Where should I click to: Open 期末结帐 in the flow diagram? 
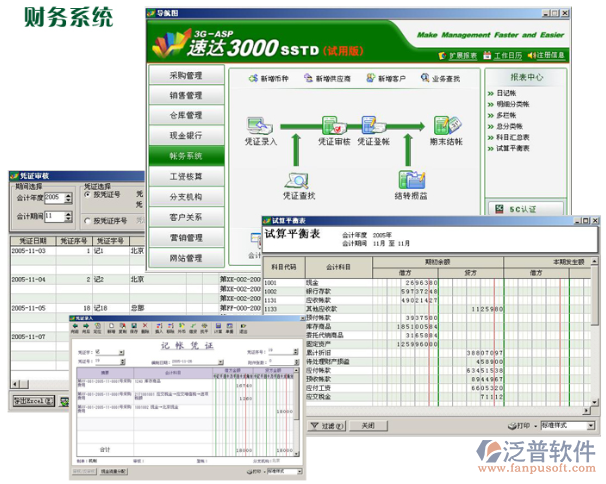(446, 131)
